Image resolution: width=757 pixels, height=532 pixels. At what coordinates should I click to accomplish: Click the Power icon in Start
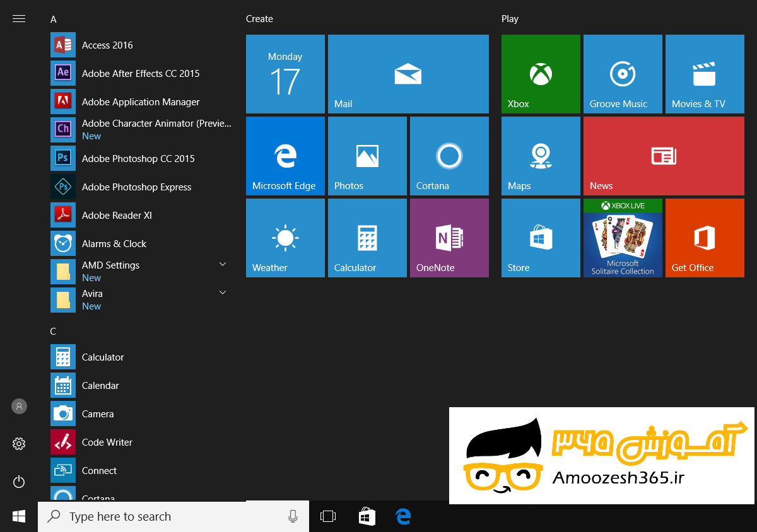(x=19, y=482)
